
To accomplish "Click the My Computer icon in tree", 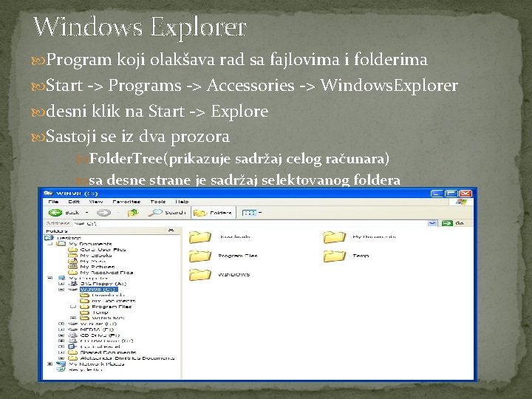I will tap(61, 278).
